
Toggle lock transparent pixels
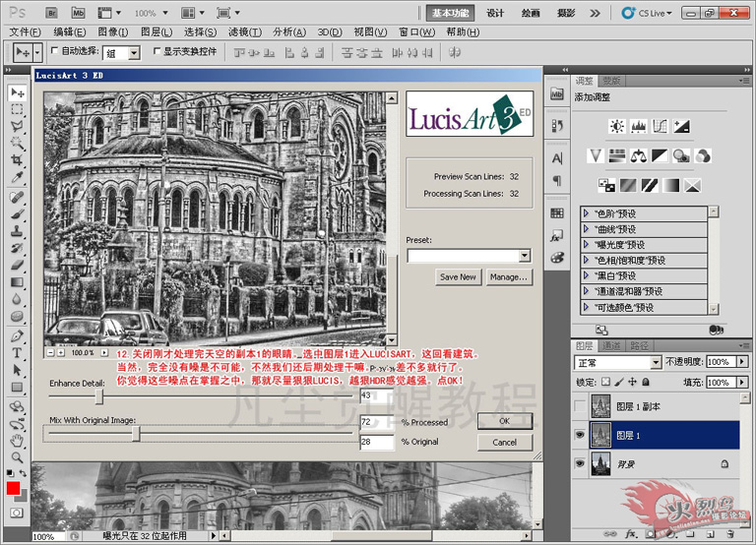click(x=606, y=382)
